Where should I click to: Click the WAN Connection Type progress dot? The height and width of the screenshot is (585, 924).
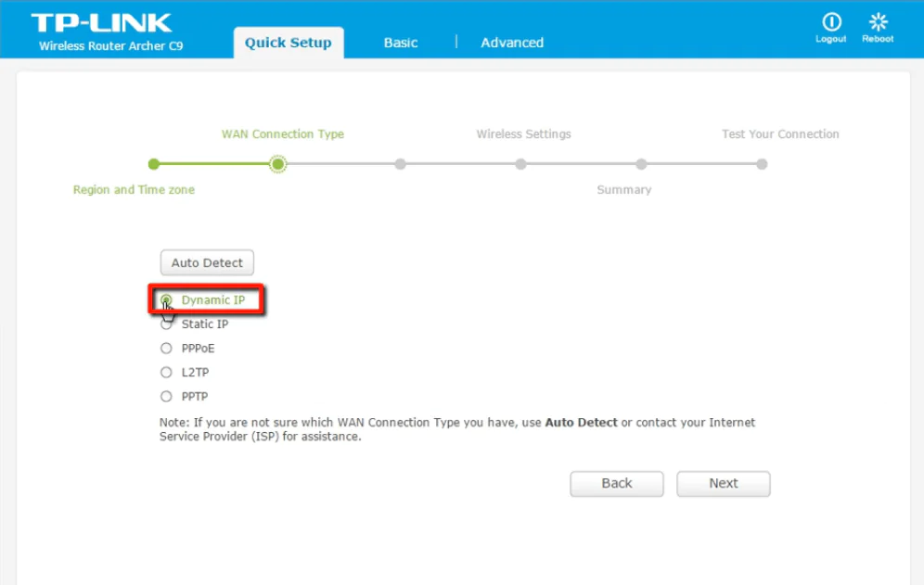coord(278,164)
